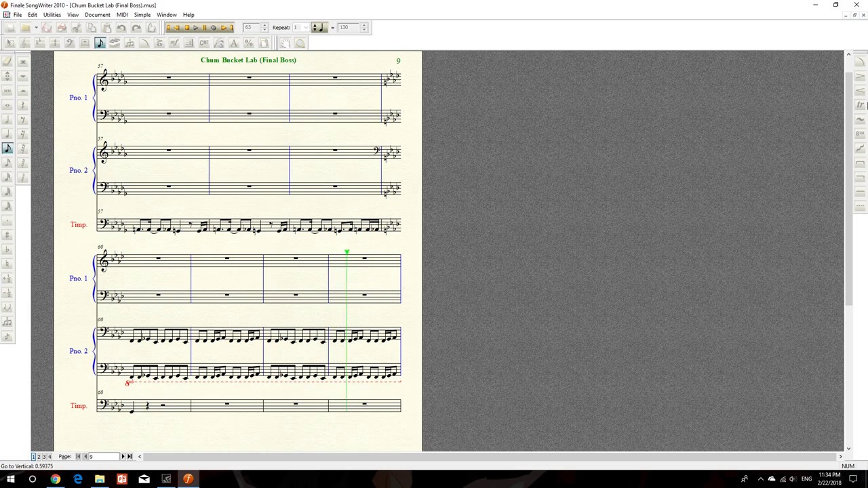This screenshot has height=488, width=868.
Task: Open the tempo note duration selector
Action: pos(319,28)
